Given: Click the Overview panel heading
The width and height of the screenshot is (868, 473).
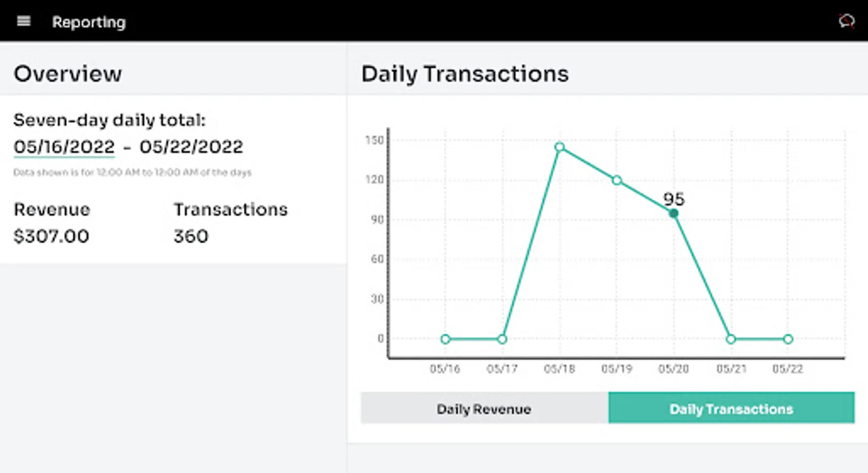Looking at the screenshot, I should pos(68,74).
